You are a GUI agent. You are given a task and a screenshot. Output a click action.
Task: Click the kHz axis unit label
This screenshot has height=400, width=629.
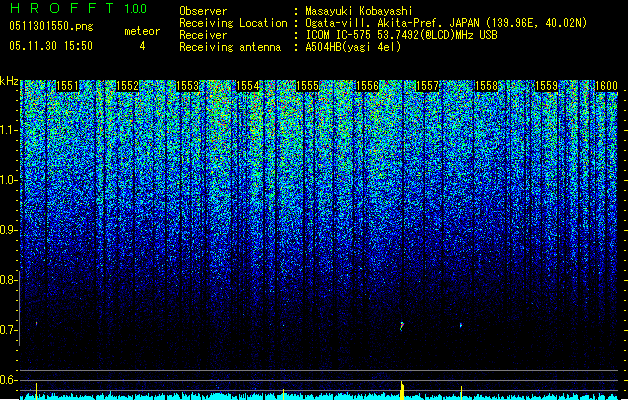[x=9, y=81]
